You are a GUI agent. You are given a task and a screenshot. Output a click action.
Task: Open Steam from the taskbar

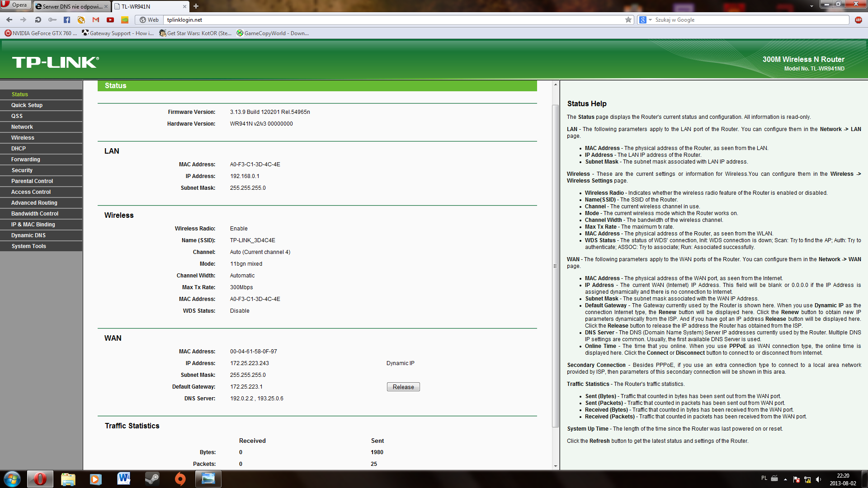pyautogui.click(x=152, y=479)
